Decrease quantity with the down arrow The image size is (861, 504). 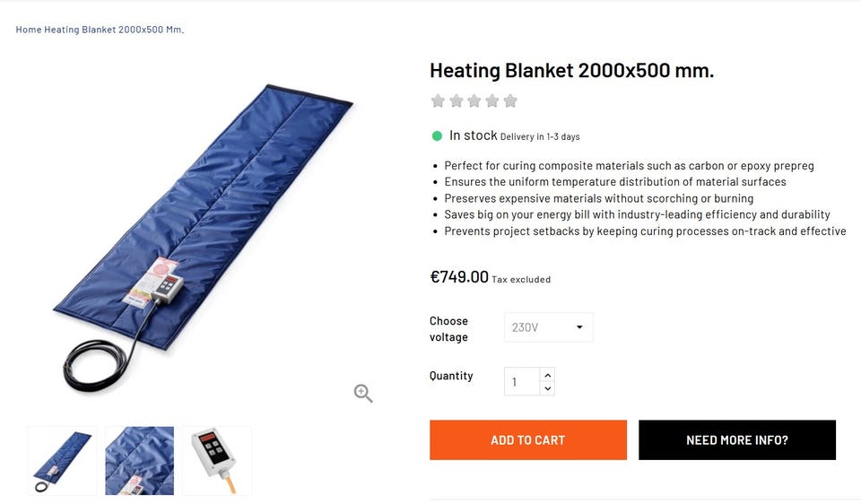click(547, 388)
